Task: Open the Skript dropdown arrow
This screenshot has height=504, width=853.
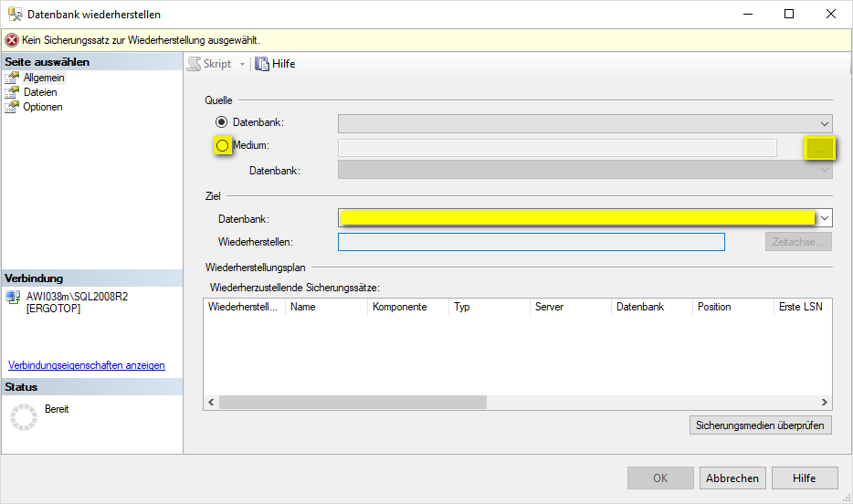Action: pos(242,64)
